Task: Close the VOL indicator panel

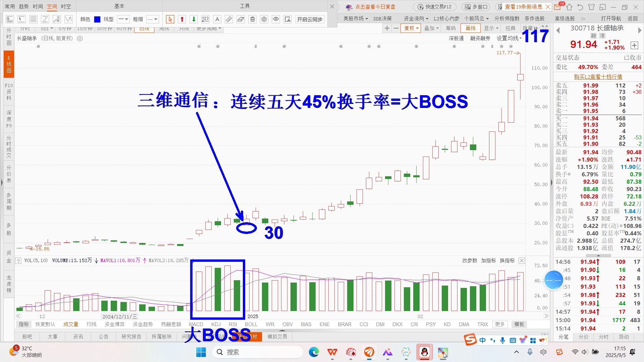Action: coord(522,260)
